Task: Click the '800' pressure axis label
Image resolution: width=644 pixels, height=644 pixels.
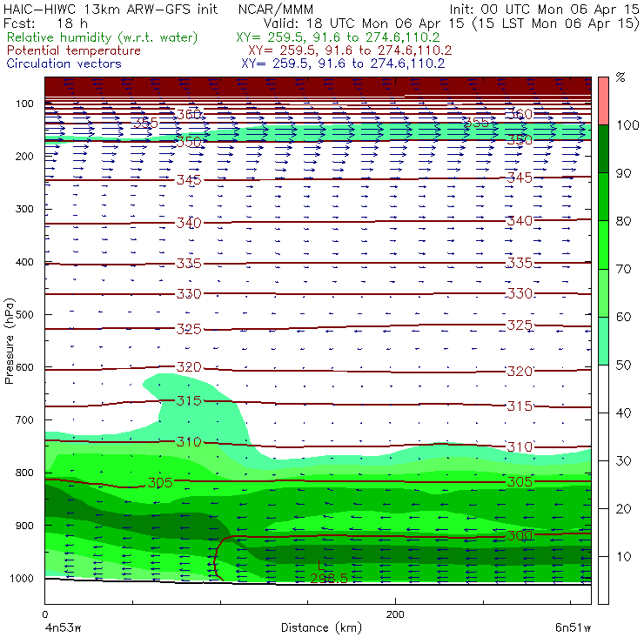Action: pyautogui.click(x=24, y=473)
